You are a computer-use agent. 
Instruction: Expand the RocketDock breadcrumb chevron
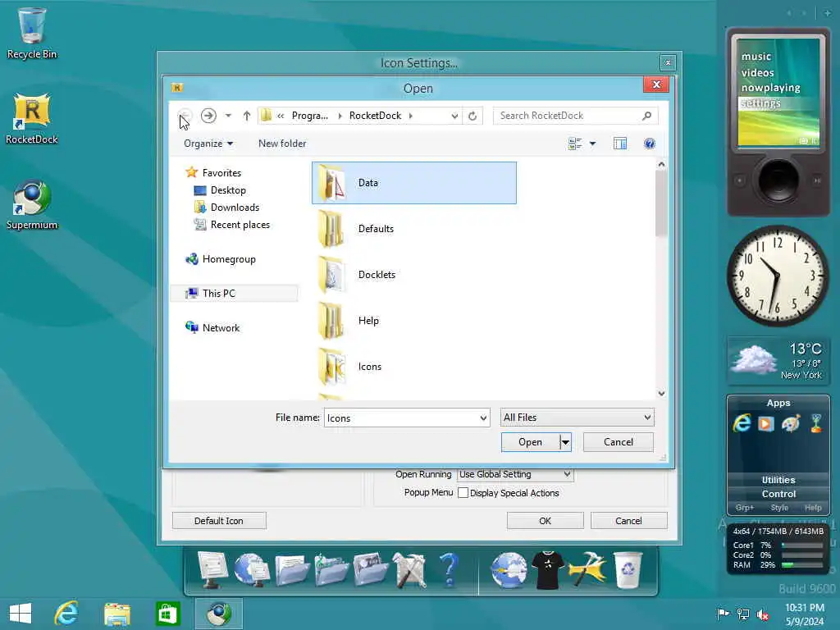[411, 116]
